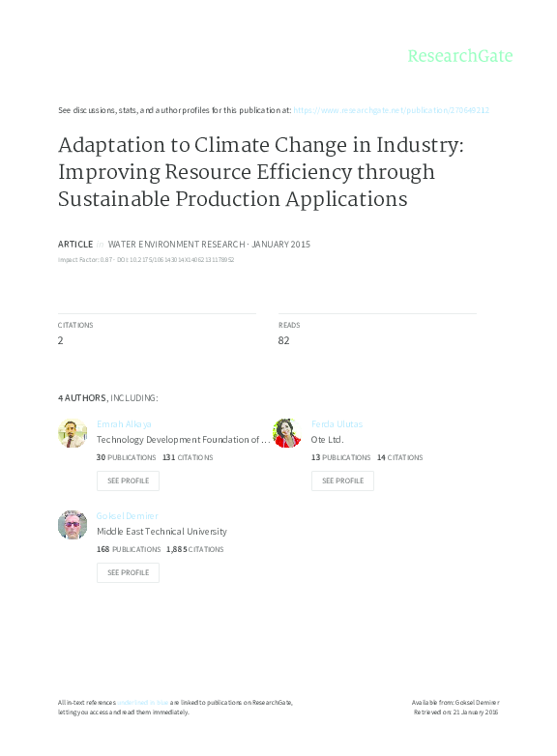
Task: Click '1,885 CITATIONS' under Goksel Demirer
Action: pos(194,549)
